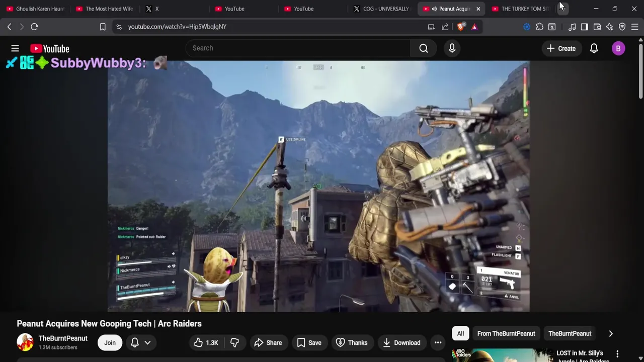Go back with browser back arrow
Viewport: 644px width, 362px height.
click(9, 27)
